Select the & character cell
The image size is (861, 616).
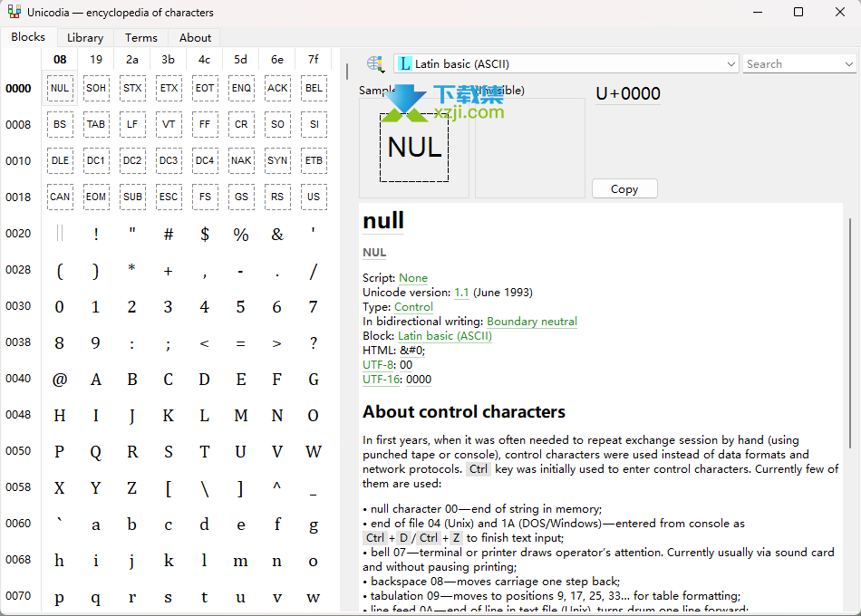pos(277,234)
